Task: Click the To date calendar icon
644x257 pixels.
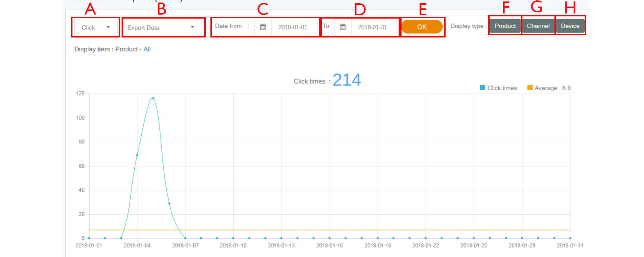Action: (x=343, y=27)
